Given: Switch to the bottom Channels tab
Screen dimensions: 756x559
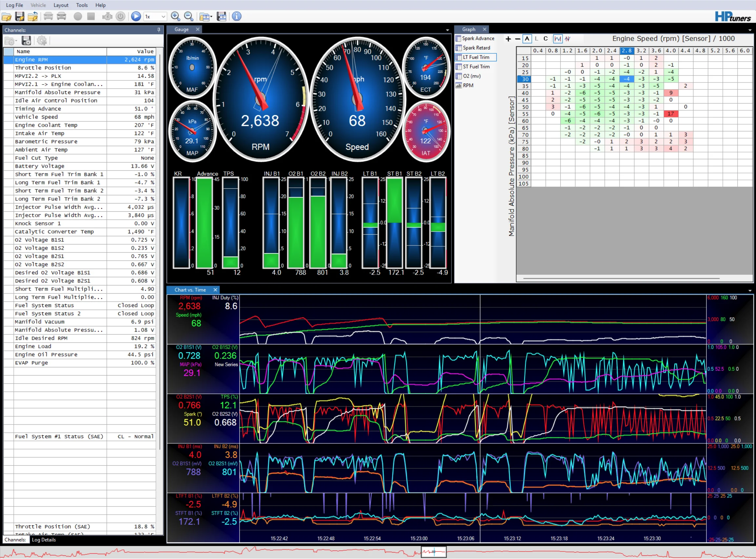Looking at the screenshot, I should click(x=15, y=540).
